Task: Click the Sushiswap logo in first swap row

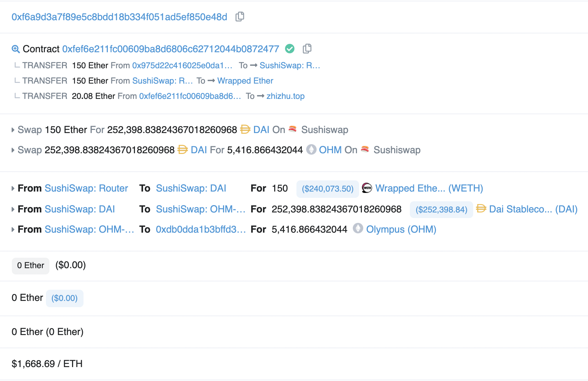Action: (x=293, y=129)
